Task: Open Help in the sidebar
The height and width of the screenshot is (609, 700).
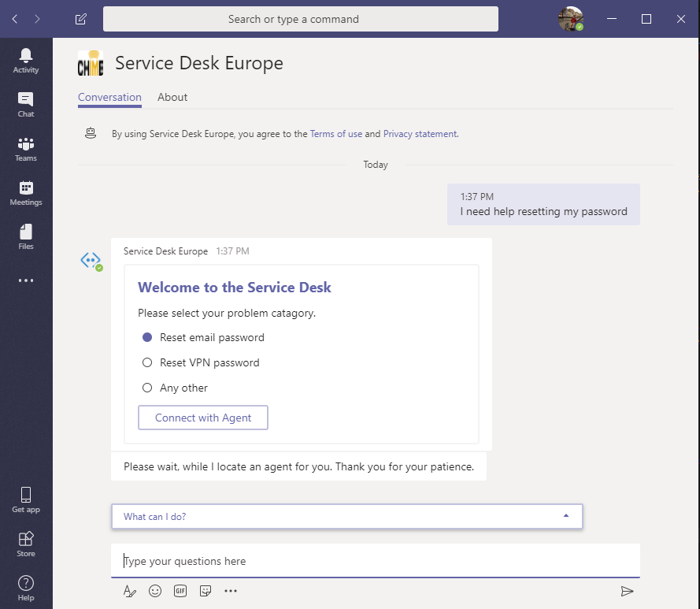Action: pos(26,588)
